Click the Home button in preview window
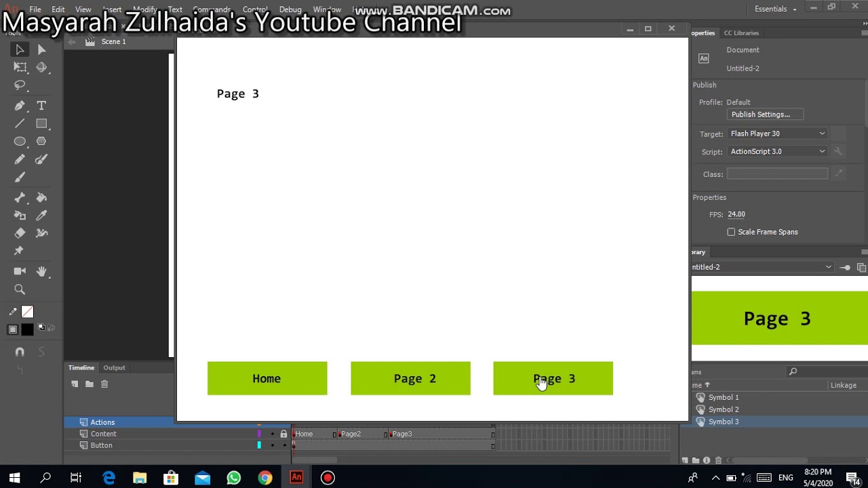 pos(267,378)
